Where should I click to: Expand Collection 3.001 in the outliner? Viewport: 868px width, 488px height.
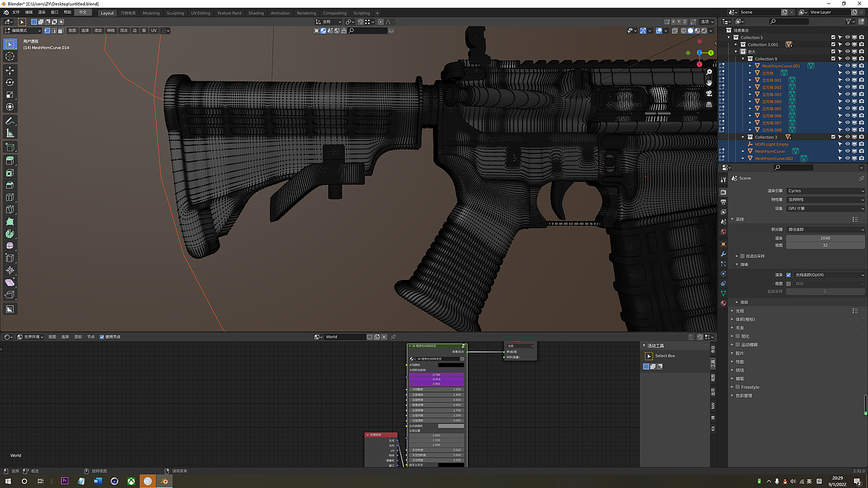tap(735, 45)
